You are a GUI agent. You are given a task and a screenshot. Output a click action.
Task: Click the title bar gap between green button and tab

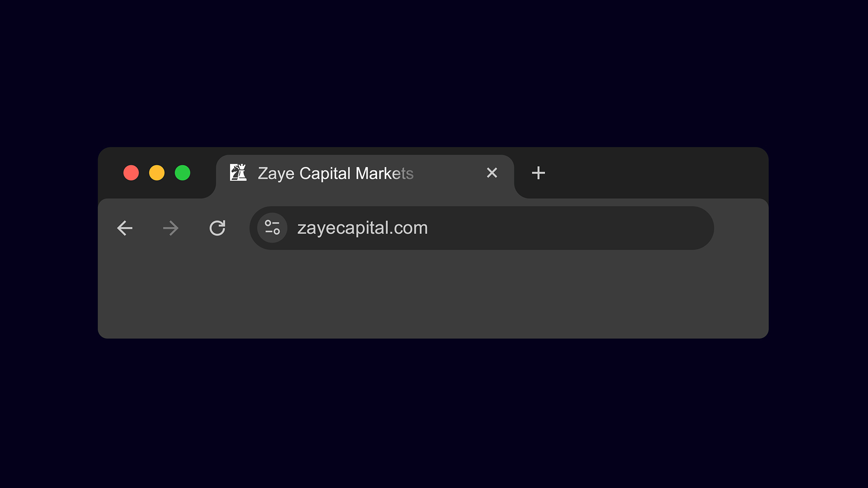click(203, 173)
